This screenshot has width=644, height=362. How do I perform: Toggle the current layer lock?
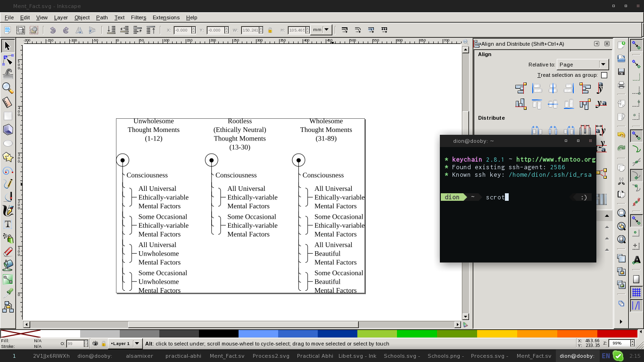click(x=104, y=344)
